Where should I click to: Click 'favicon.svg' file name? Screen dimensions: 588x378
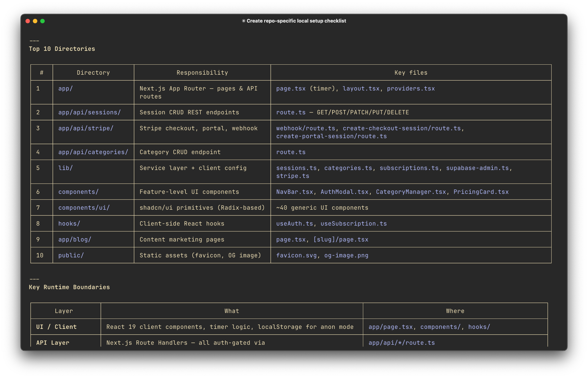coord(296,255)
